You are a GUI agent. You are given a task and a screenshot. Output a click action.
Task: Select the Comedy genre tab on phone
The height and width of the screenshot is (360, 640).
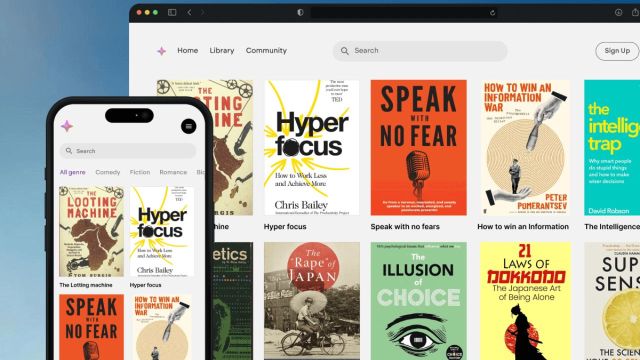(x=108, y=172)
